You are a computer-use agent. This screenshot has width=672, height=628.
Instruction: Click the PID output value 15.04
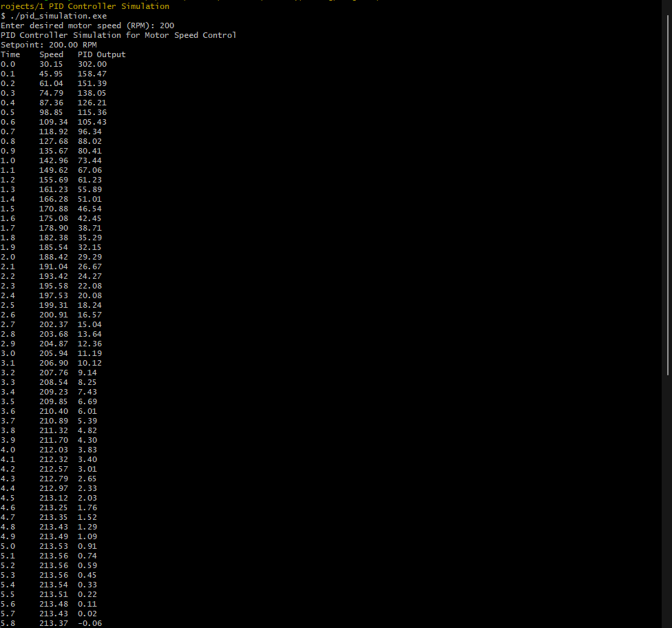pos(90,324)
